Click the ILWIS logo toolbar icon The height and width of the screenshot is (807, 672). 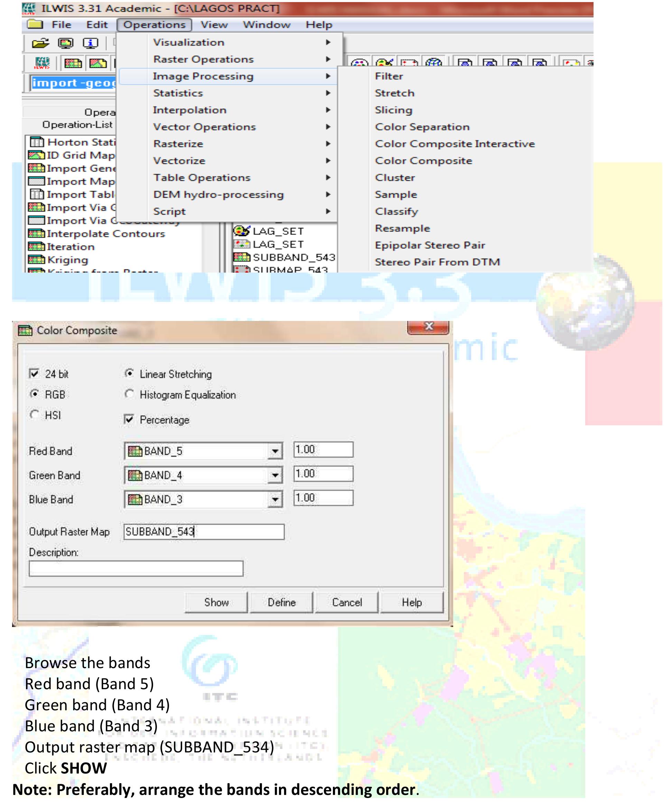coord(42,63)
